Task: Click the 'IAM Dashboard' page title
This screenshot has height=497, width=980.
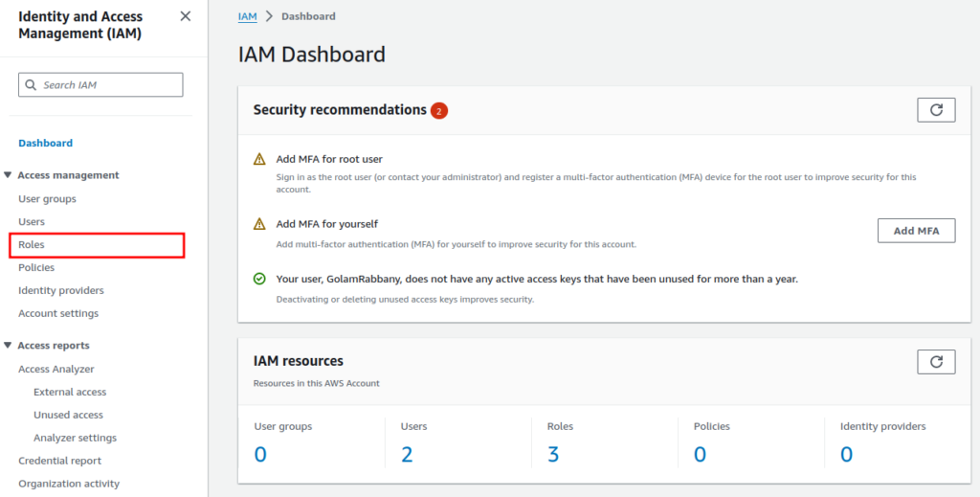Action: (312, 55)
